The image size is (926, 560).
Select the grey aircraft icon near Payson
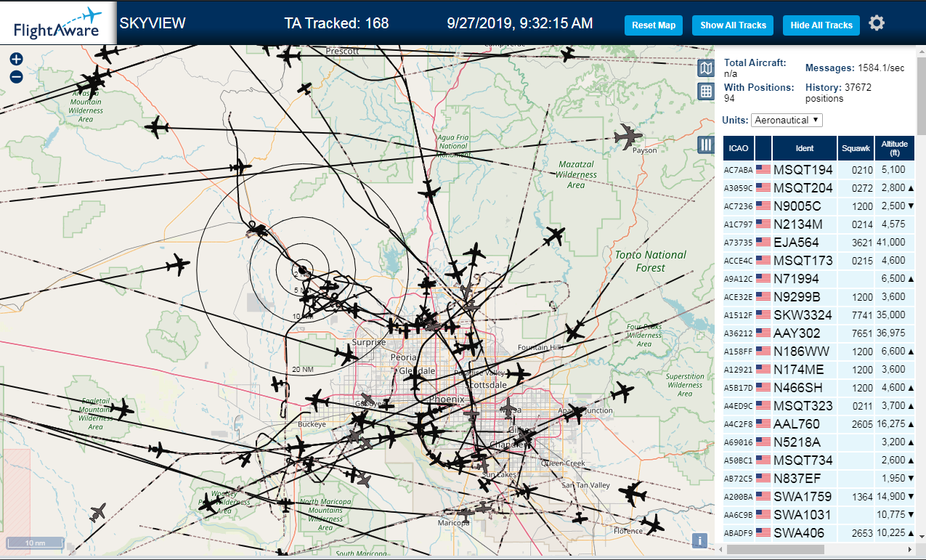point(628,136)
